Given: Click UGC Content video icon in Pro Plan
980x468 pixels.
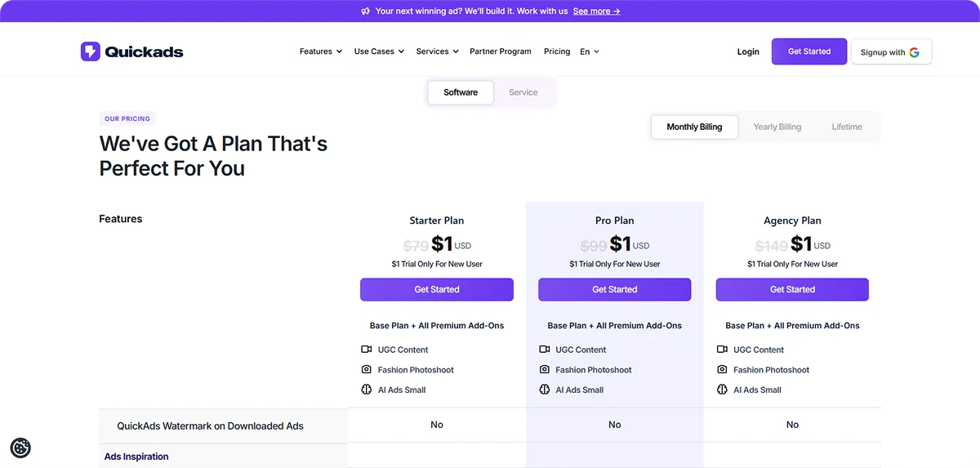Looking at the screenshot, I should tap(545, 350).
